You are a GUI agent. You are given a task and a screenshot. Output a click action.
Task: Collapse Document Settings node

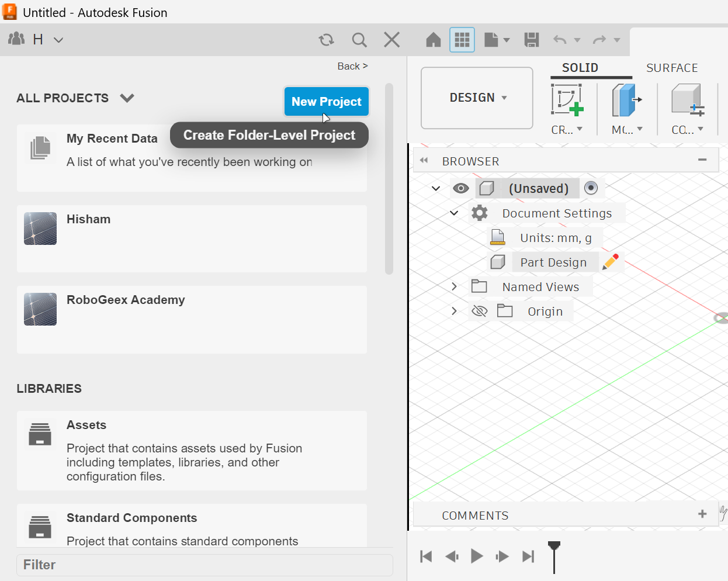tap(454, 213)
